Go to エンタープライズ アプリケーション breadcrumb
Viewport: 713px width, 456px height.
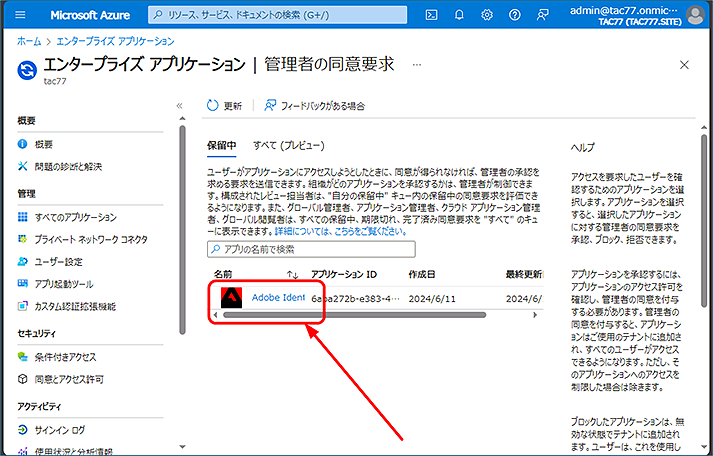[x=115, y=41]
